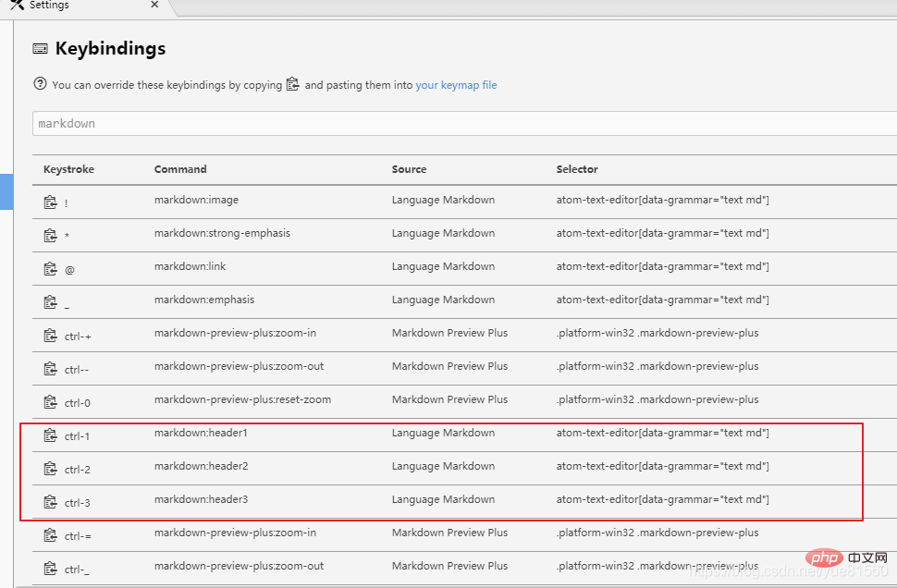This screenshot has height=588, width=897.
Task: Copy the ctrl-_ zoom-out keybinding
Action: (50, 568)
